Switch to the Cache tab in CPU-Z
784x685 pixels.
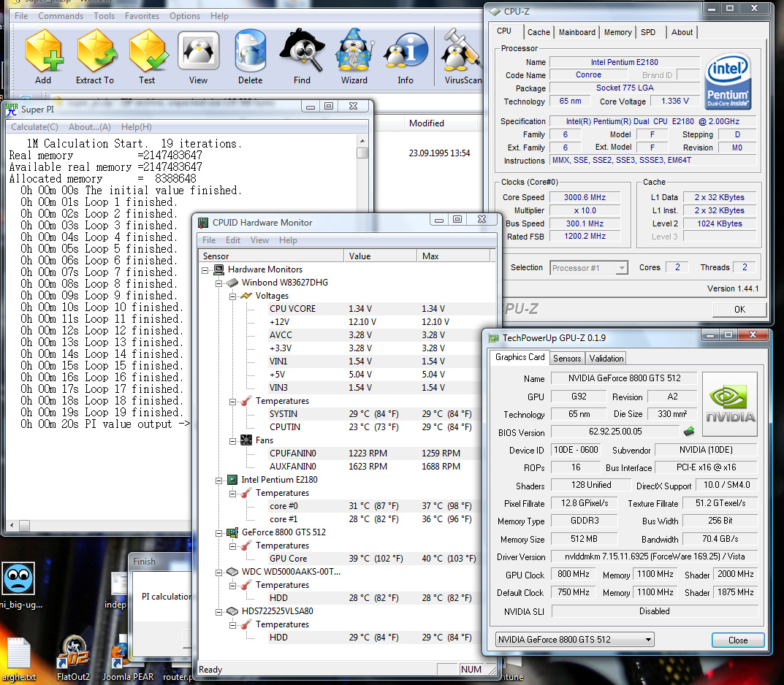(538, 32)
